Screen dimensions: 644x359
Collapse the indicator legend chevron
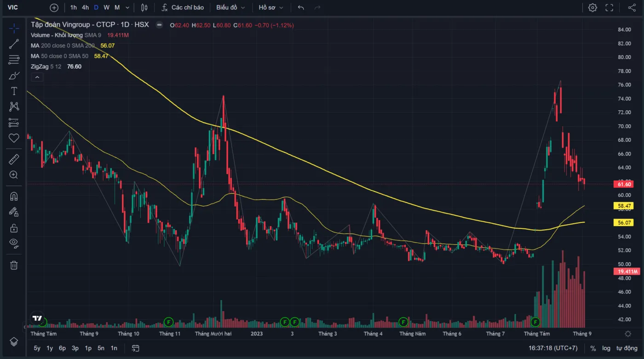pyautogui.click(x=37, y=77)
